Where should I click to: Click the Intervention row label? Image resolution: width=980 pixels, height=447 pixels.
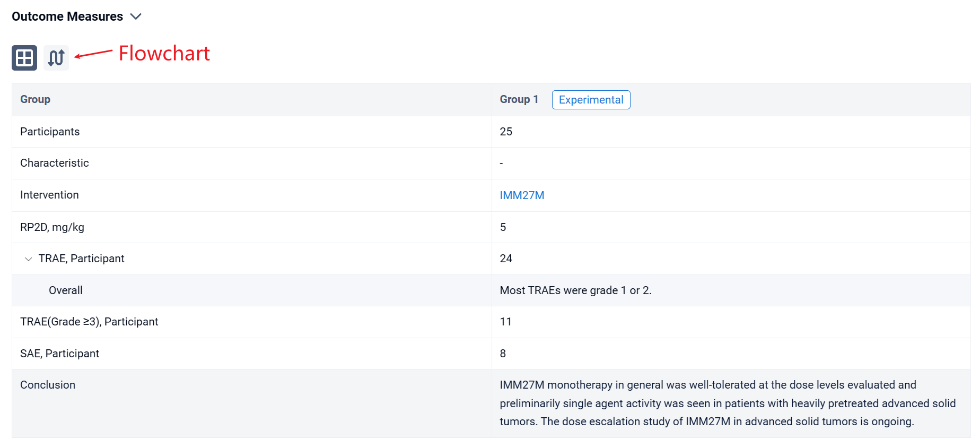tap(49, 195)
